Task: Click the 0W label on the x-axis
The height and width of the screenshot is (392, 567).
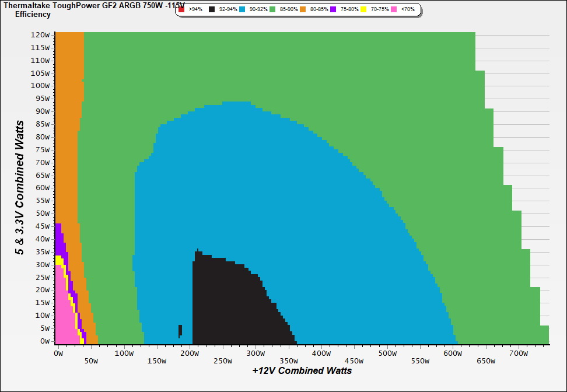Action: (x=58, y=353)
